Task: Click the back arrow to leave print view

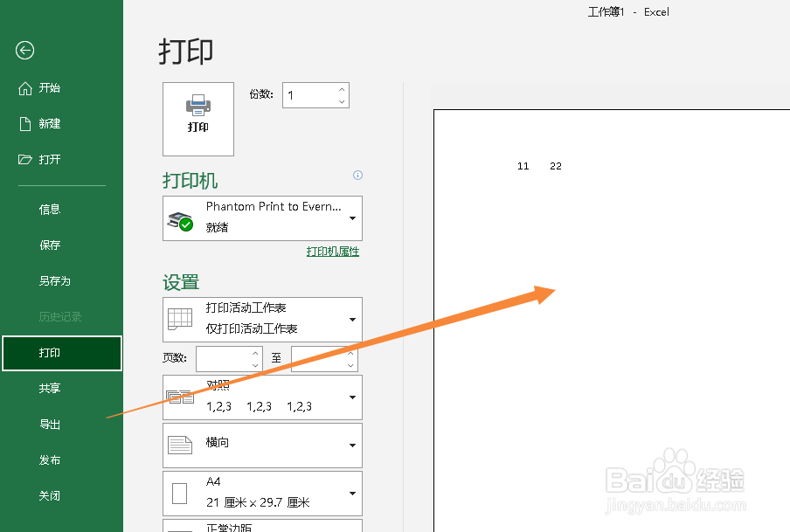Action: 24,51
